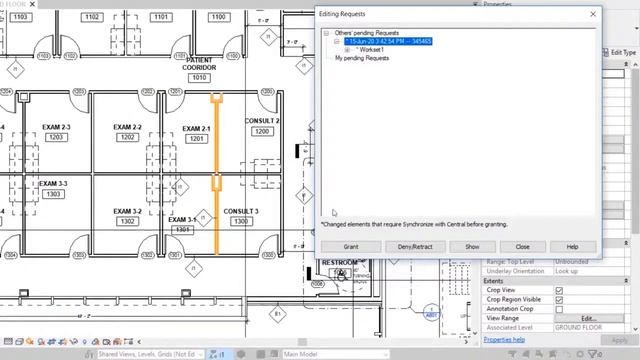Click Editing Requests status bar icon

coord(217,354)
